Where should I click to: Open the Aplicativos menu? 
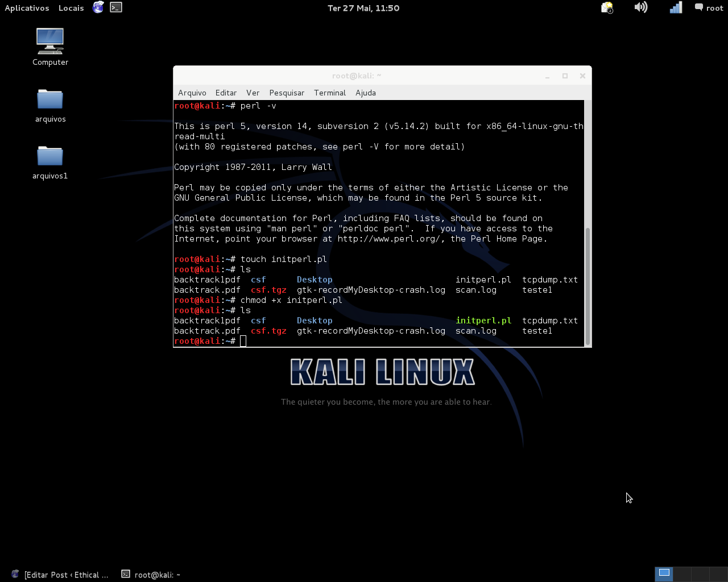tap(27, 8)
